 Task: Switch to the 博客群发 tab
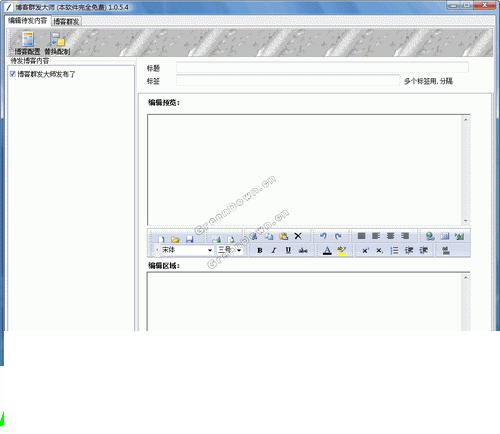click(x=66, y=22)
